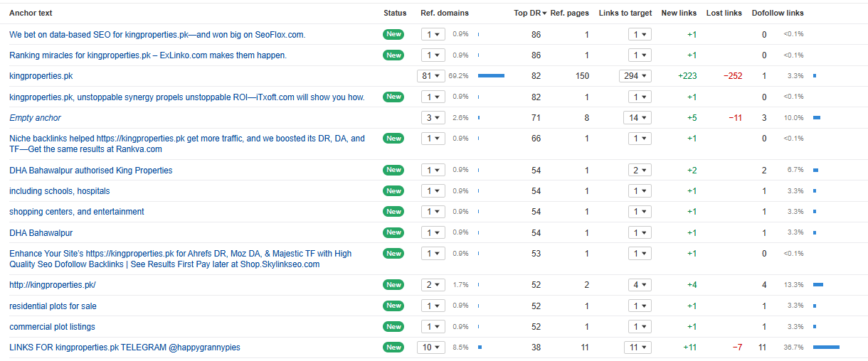Open the 'residential plots for sale' anchor link
The height and width of the screenshot is (361, 868).
53,306
